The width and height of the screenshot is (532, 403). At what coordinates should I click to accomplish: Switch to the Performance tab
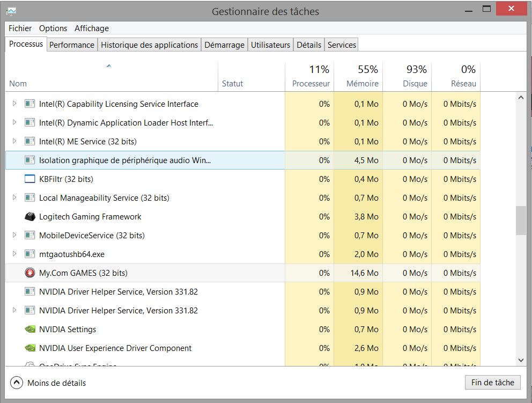(71, 45)
